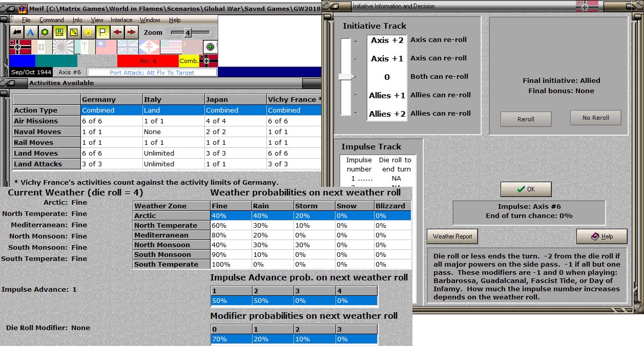Click the red Air: 6 indicator bar
Viewport: 644px width, 348px height.
pyautogui.click(x=148, y=61)
